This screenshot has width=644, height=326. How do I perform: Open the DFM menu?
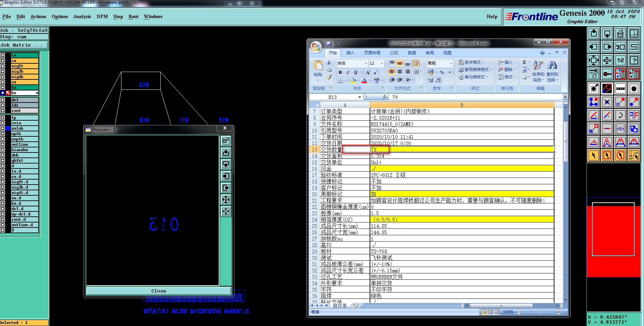click(102, 16)
